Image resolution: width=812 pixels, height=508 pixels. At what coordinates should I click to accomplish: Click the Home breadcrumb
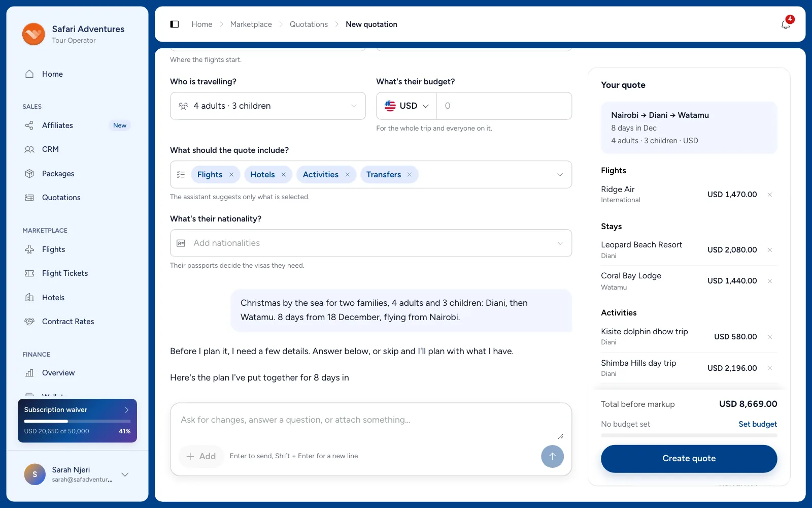point(202,24)
